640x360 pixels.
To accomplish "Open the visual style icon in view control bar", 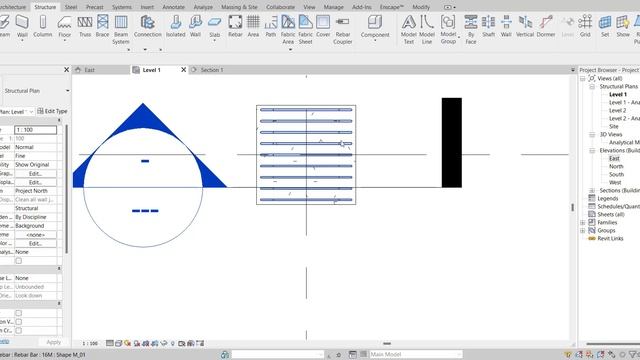I will click(118, 343).
